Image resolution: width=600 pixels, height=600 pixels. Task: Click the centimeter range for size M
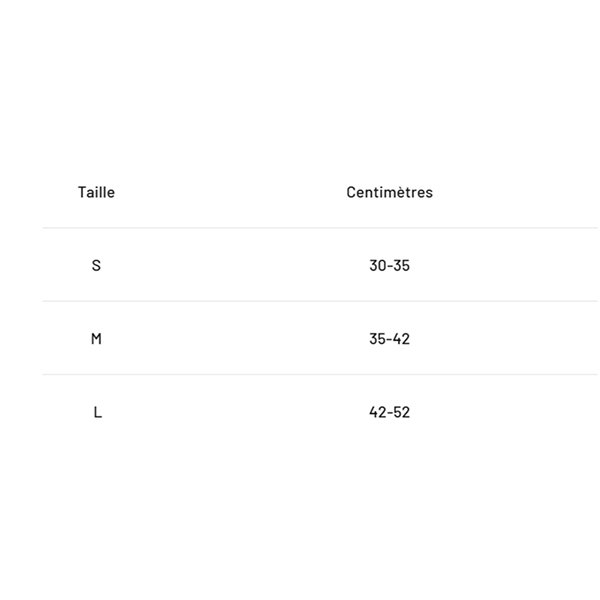click(x=389, y=338)
